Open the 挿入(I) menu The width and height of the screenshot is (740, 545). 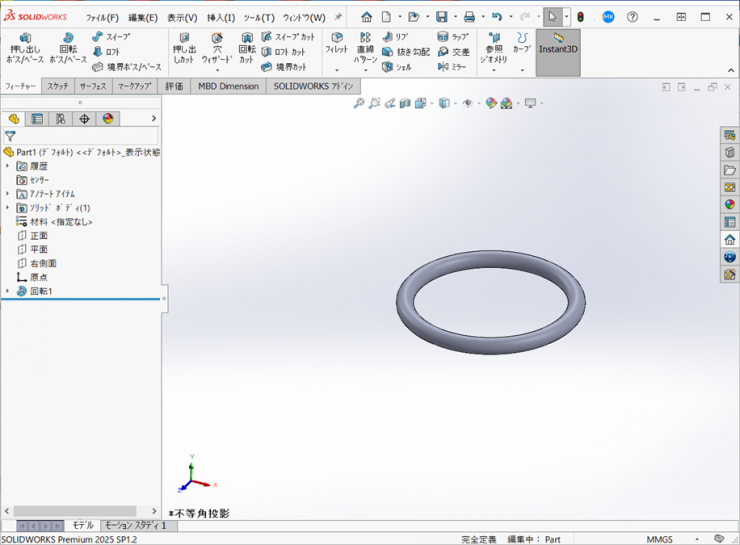220,18
